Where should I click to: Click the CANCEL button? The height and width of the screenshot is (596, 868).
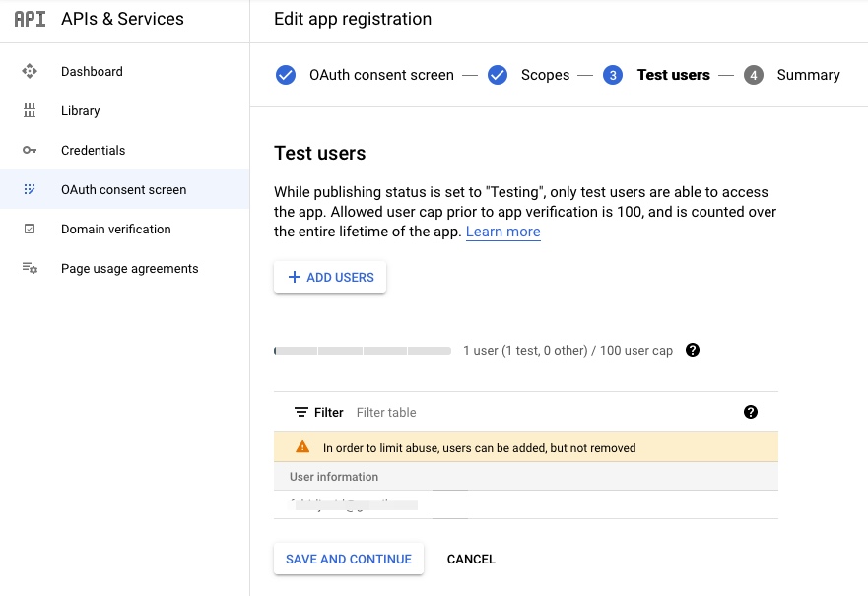click(x=471, y=559)
